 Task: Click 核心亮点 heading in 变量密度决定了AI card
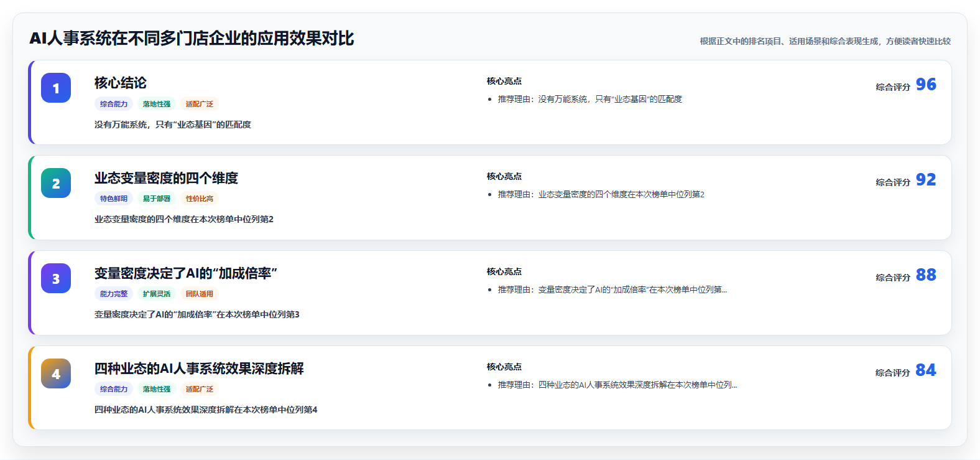(x=504, y=271)
